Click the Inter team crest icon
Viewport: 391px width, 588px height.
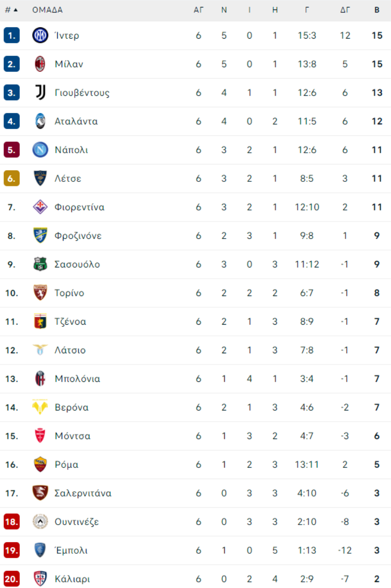pyautogui.click(x=40, y=35)
